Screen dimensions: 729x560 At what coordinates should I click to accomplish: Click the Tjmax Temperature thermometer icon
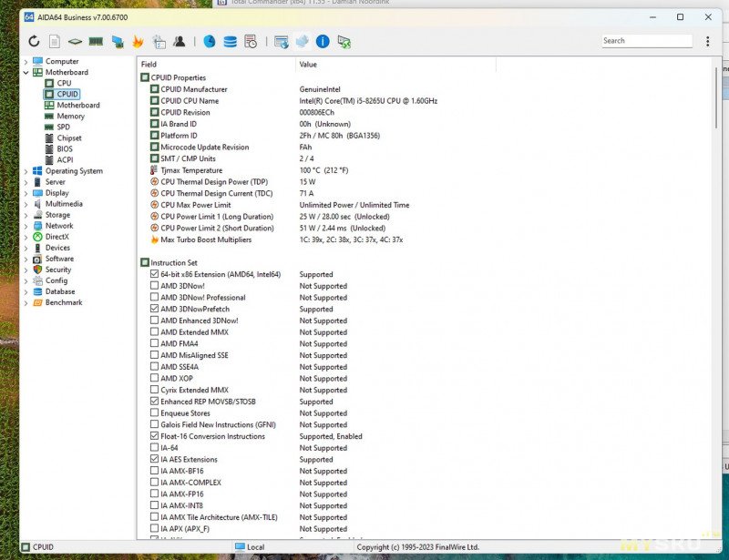pyautogui.click(x=154, y=170)
